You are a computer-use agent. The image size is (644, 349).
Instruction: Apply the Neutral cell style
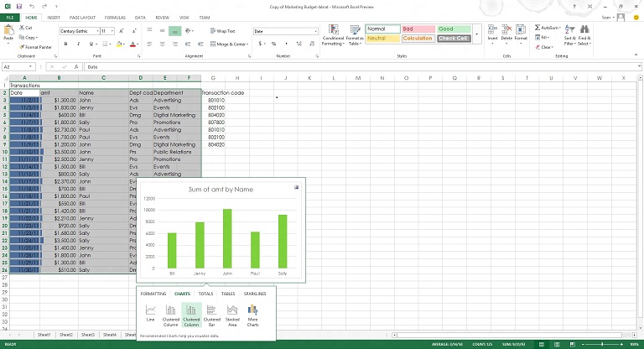[x=382, y=39]
